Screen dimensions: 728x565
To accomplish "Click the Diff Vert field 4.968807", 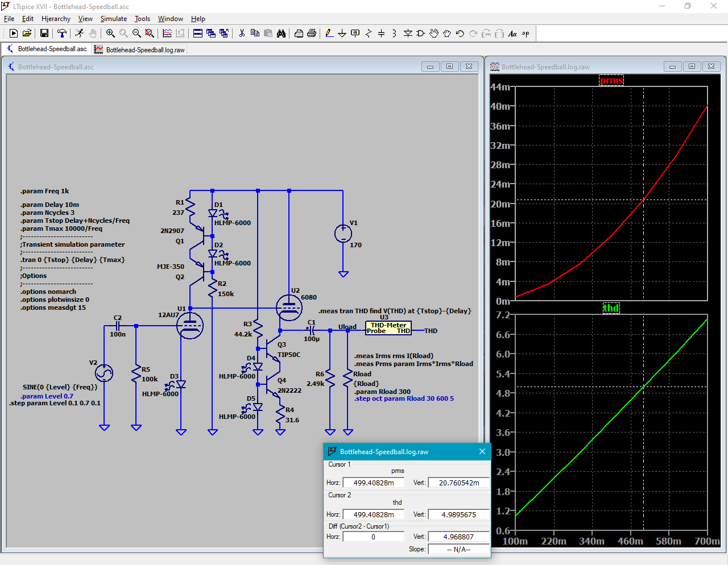I will [458, 537].
